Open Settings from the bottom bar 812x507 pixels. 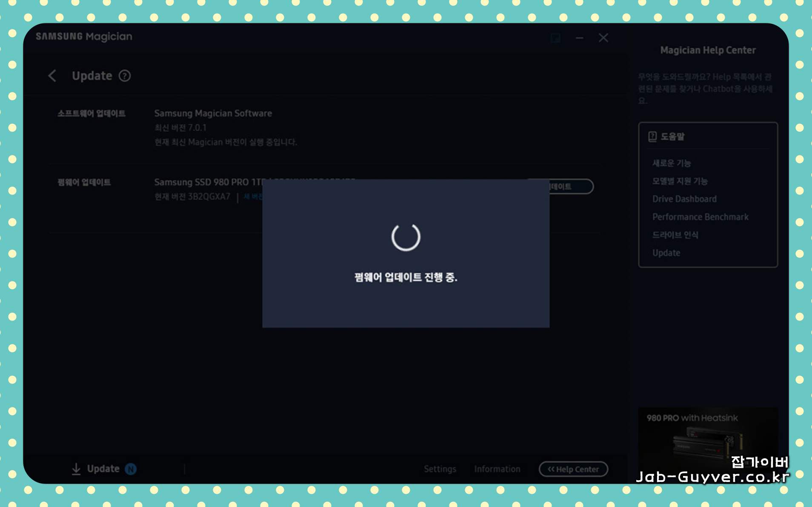point(440,469)
